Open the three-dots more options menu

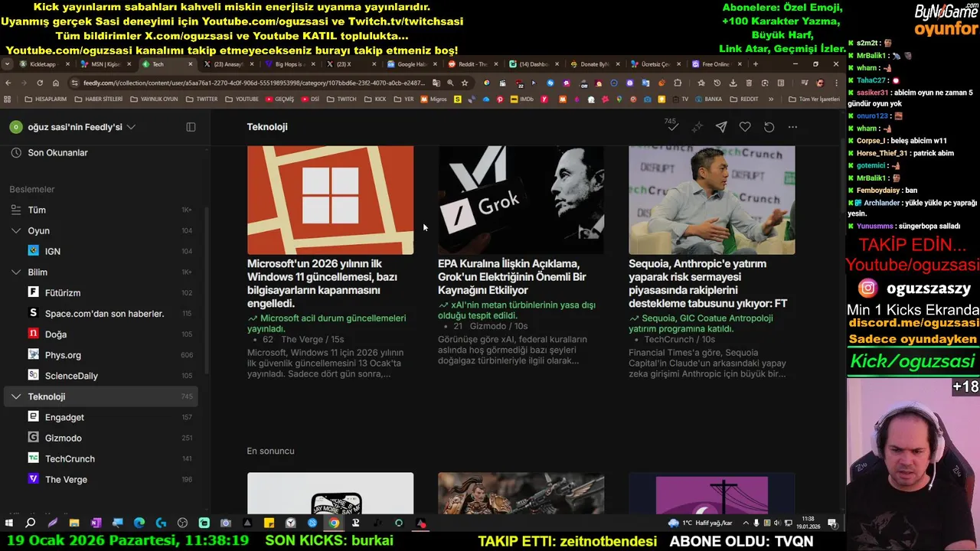(x=792, y=127)
